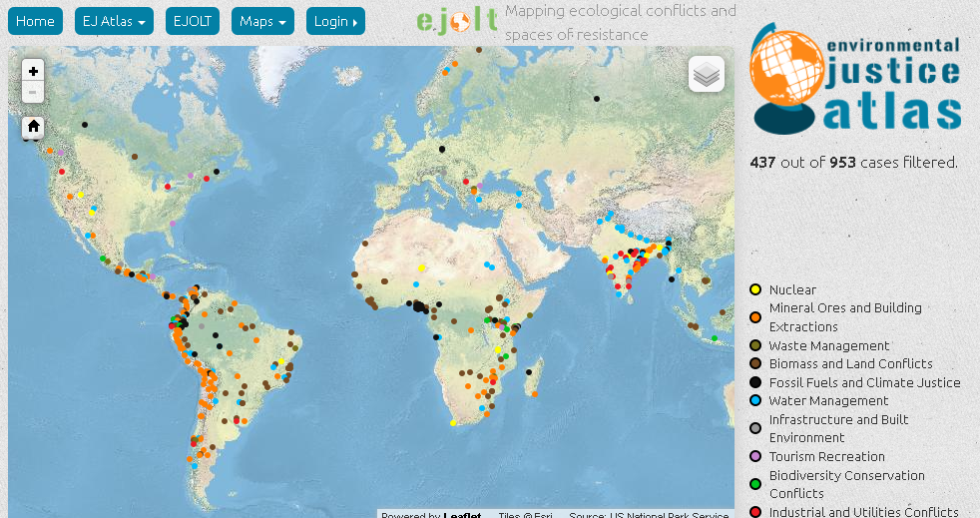Image resolution: width=980 pixels, height=518 pixels.
Task: Click the Environmental Justice Atlas logo
Action: [856, 79]
